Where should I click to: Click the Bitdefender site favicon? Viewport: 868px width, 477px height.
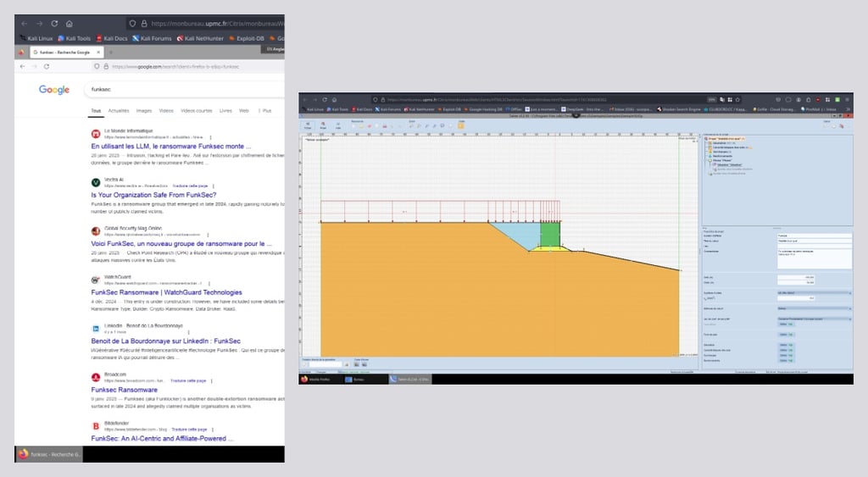pyautogui.click(x=96, y=426)
